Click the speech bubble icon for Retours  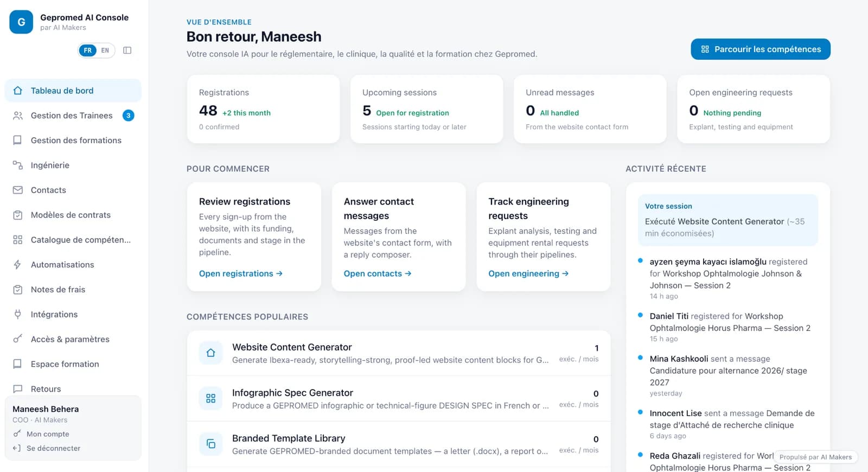click(x=18, y=389)
